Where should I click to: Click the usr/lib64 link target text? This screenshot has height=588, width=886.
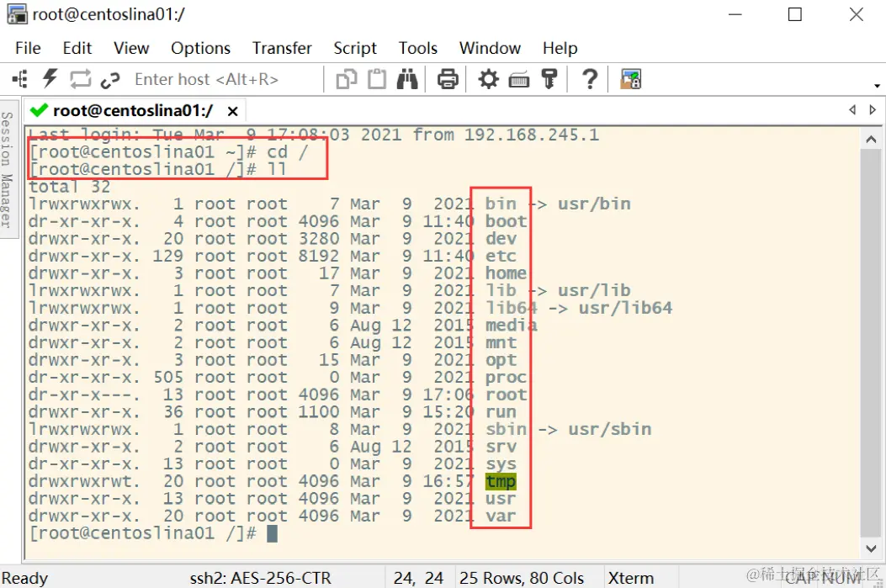[x=625, y=309]
